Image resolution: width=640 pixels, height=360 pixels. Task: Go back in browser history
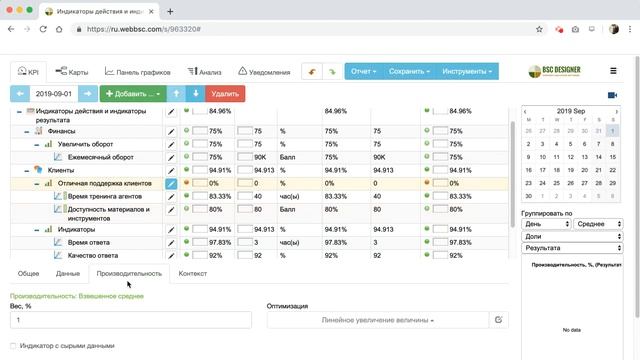[x=11, y=29]
